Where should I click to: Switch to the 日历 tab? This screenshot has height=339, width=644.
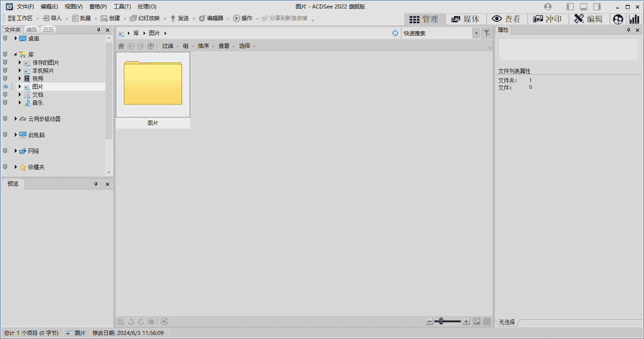48,29
